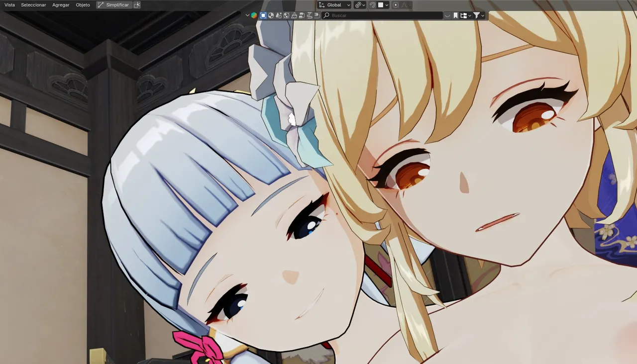The image size is (637, 364).
Task: Open the editor type chevron beside the colored cube
Action: (x=248, y=15)
